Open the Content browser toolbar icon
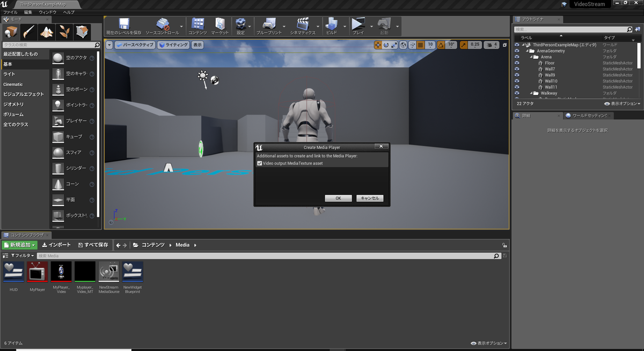This screenshot has height=351, width=644. coord(197,26)
